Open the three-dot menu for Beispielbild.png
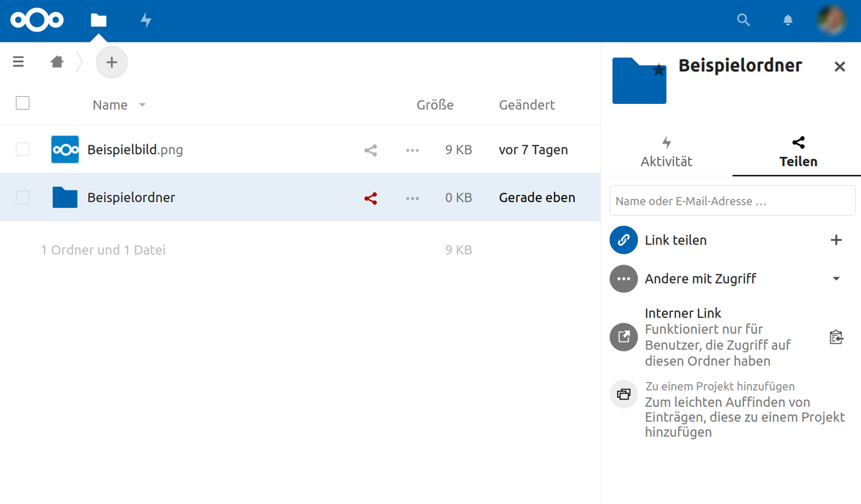The width and height of the screenshot is (861, 504). [412, 151]
